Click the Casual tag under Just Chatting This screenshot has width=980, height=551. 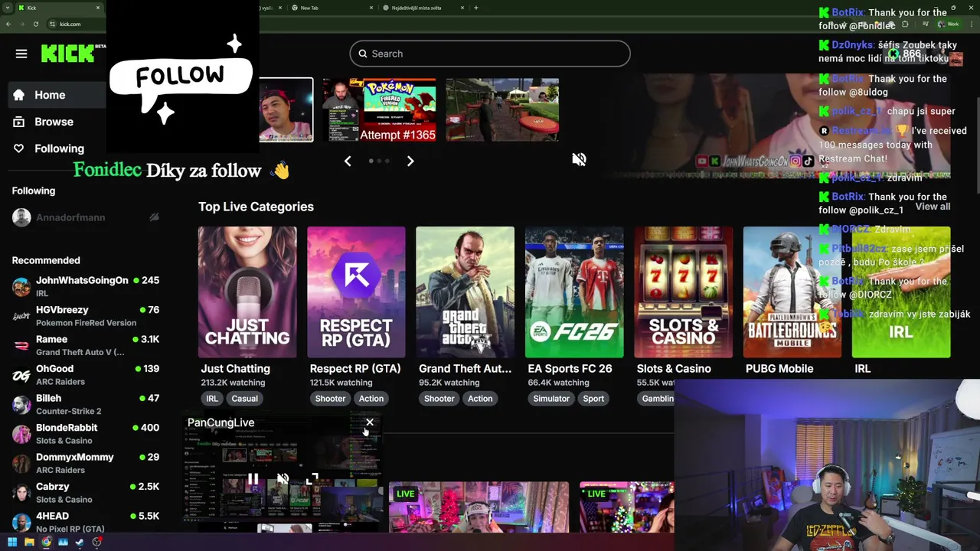tap(244, 399)
